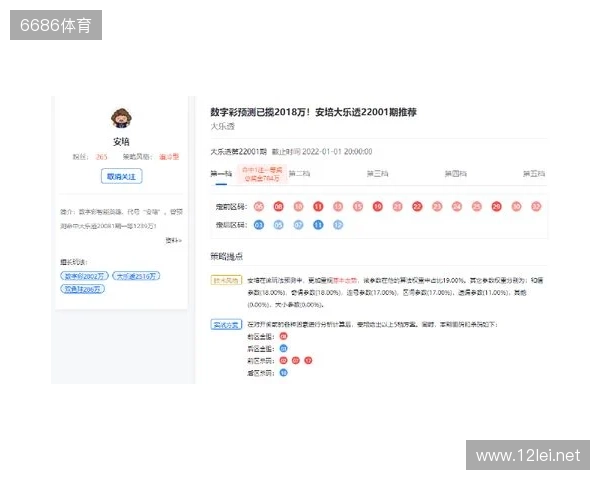
Task: Select the 双色球 specialty tag
Action: 82,289
